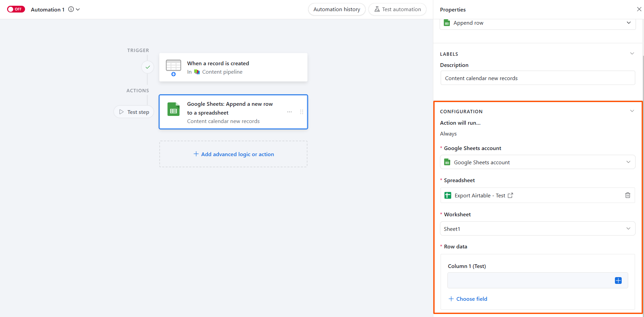Click the Google Sheets action icon
This screenshot has height=317, width=644.
(174, 109)
